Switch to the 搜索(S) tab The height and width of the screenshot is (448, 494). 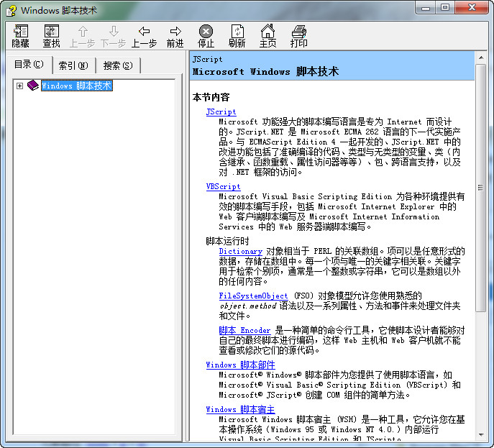118,65
